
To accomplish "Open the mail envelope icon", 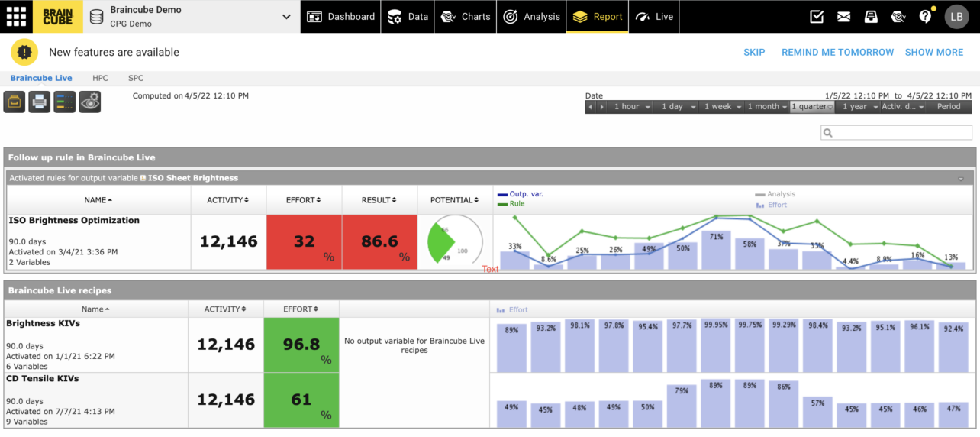I will [843, 16].
